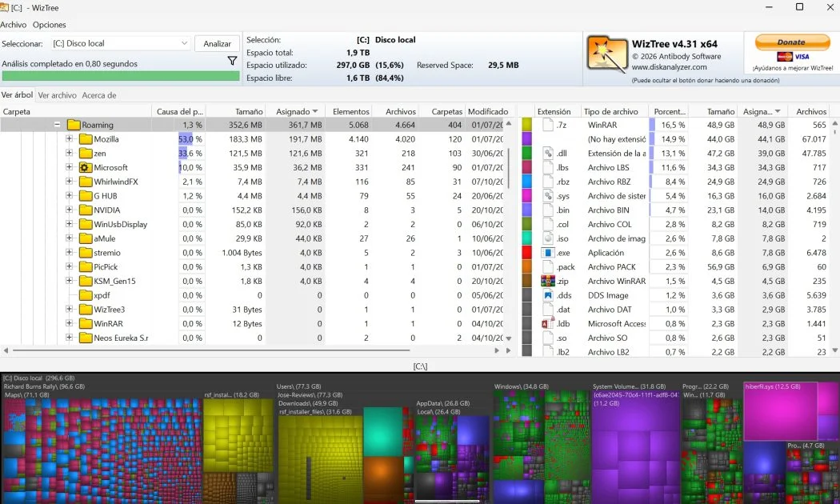Expand the zen folder node
Image resolution: width=840 pixels, height=504 pixels.
point(69,153)
